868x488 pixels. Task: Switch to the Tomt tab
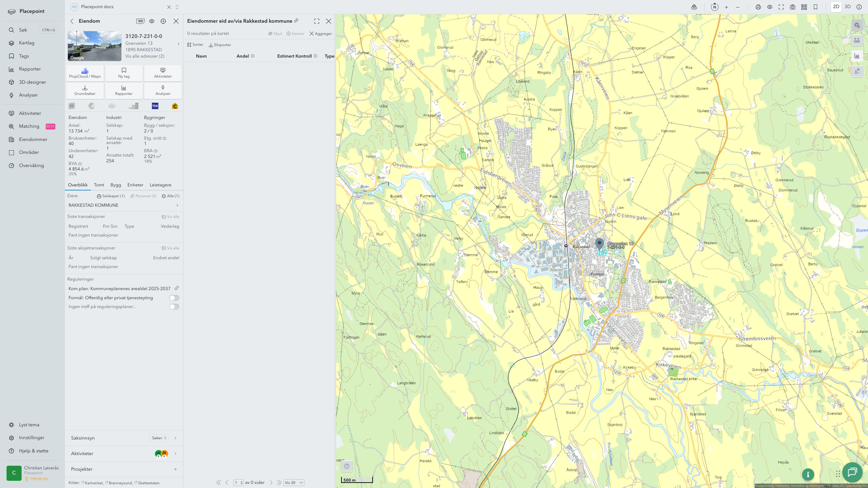coord(99,185)
